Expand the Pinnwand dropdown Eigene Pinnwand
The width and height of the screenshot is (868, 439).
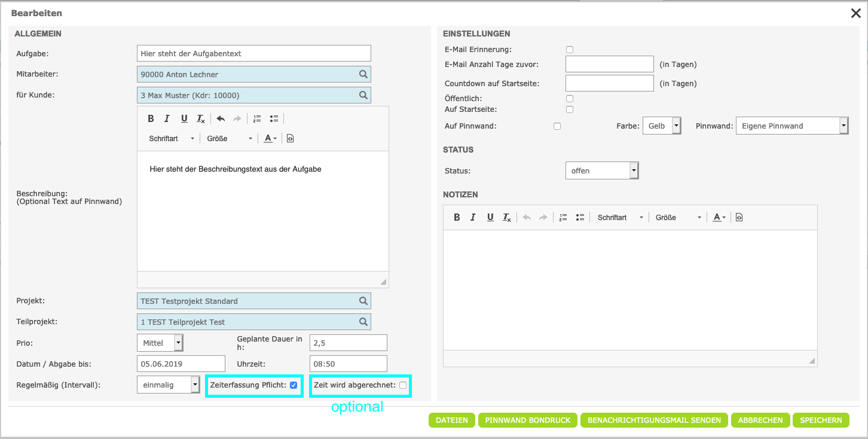791,126
